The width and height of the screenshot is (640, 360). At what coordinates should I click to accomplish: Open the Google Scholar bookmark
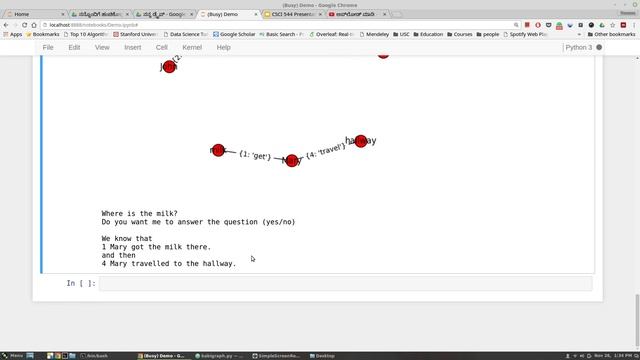click(234, 34)
